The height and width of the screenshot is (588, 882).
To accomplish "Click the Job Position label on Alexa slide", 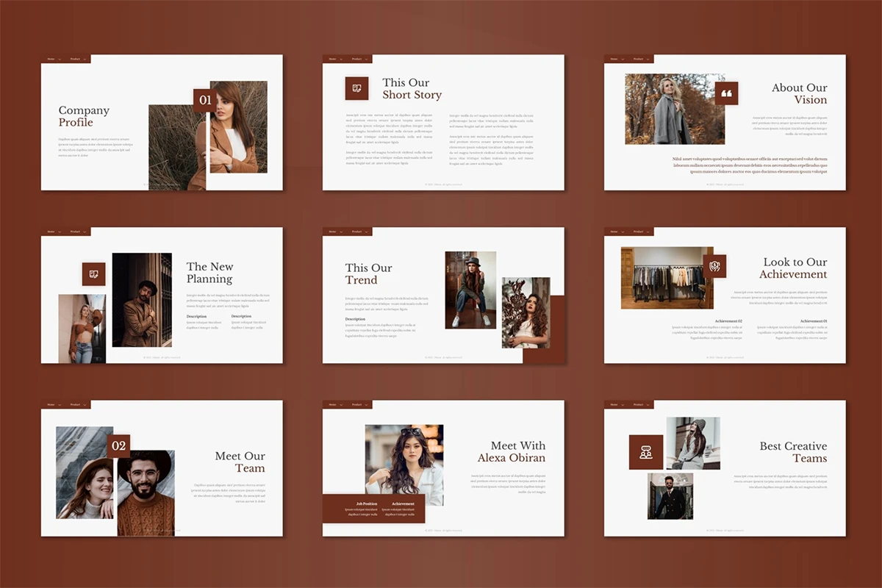I will click(366, 503).
